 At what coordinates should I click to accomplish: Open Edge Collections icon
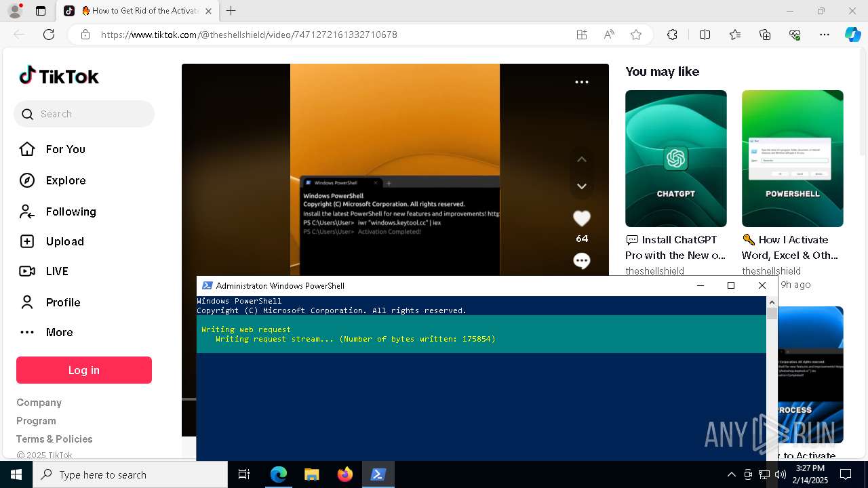click(765, 35)
